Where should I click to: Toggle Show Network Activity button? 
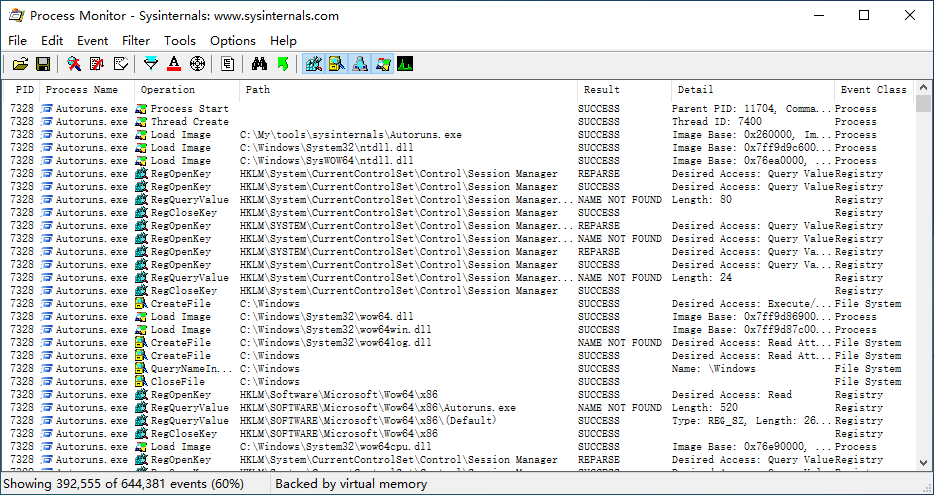tap(359, 64)
